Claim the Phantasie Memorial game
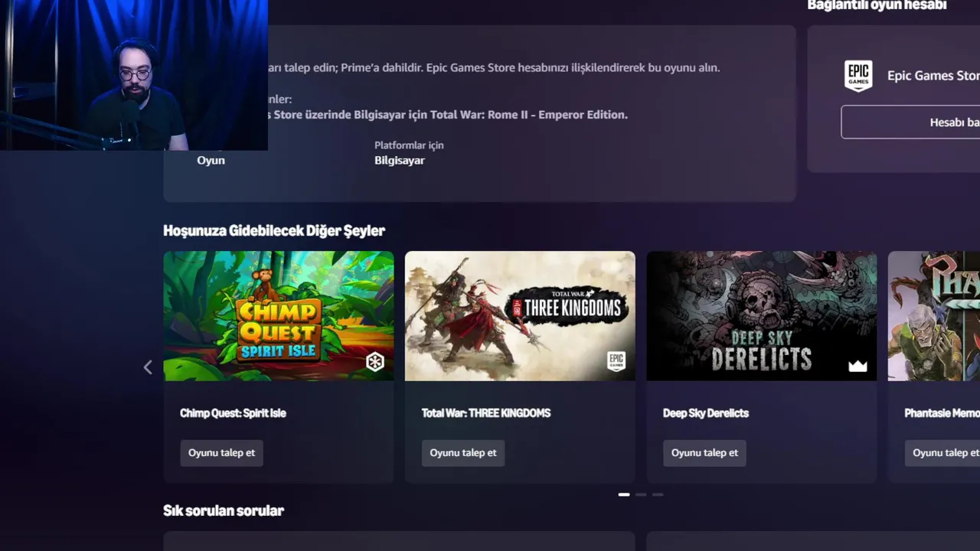 point(942,452)
